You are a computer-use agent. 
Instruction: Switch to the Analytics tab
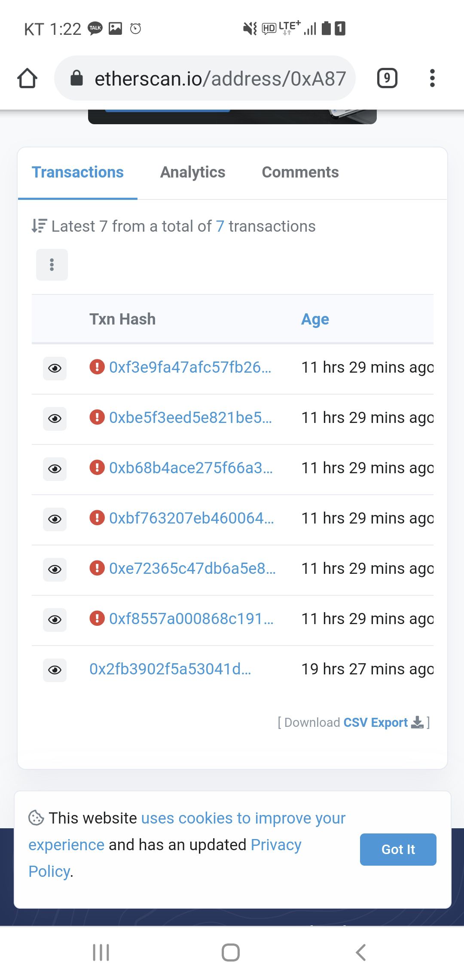192,172
